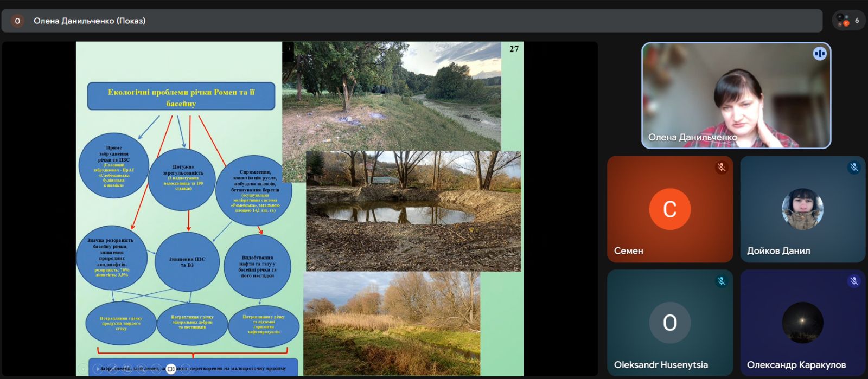Screen dimensions: 868x379
Task: Select Семен's orange avatar circle
Action: 669,209
